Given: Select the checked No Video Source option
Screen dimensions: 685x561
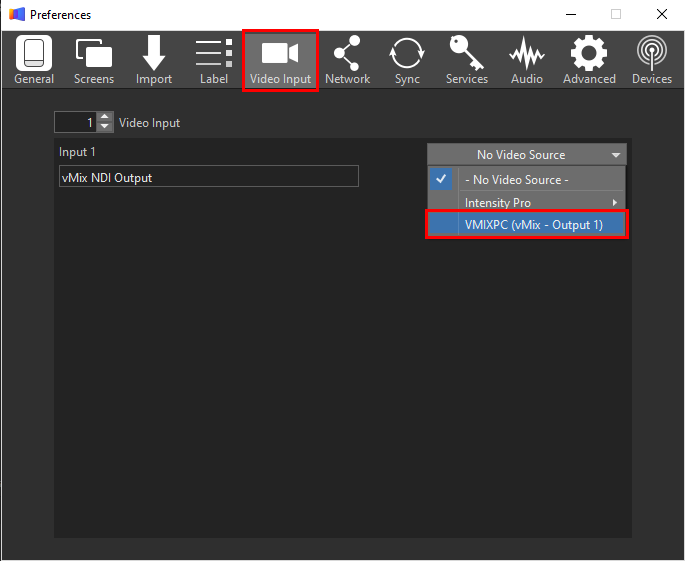Looking at the screenshot, I should coord(526,179).
